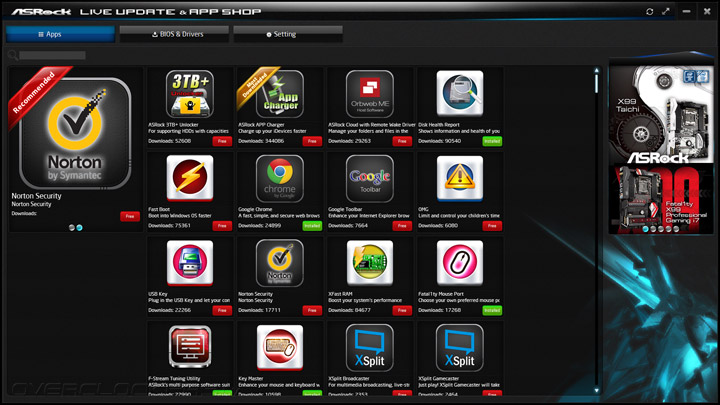Close the ASRock App Shop window
The width and height of the screenshot is (720, 405).
(x=707, y=11)
